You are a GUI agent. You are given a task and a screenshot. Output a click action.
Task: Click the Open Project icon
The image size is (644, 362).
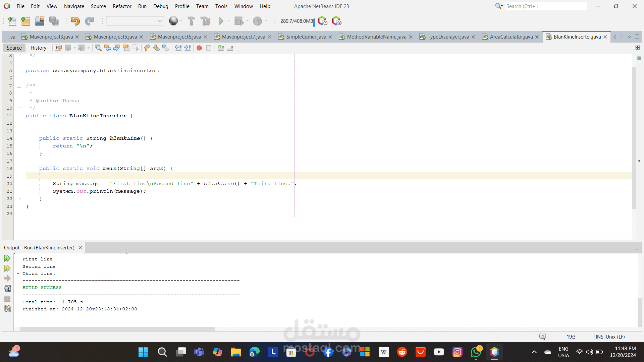tap(40, 21)
